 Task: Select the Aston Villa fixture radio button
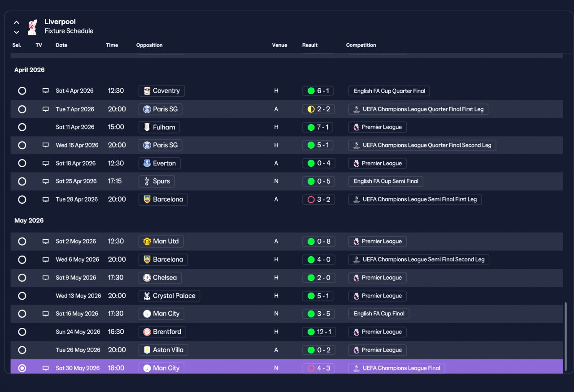pos(22,350)
